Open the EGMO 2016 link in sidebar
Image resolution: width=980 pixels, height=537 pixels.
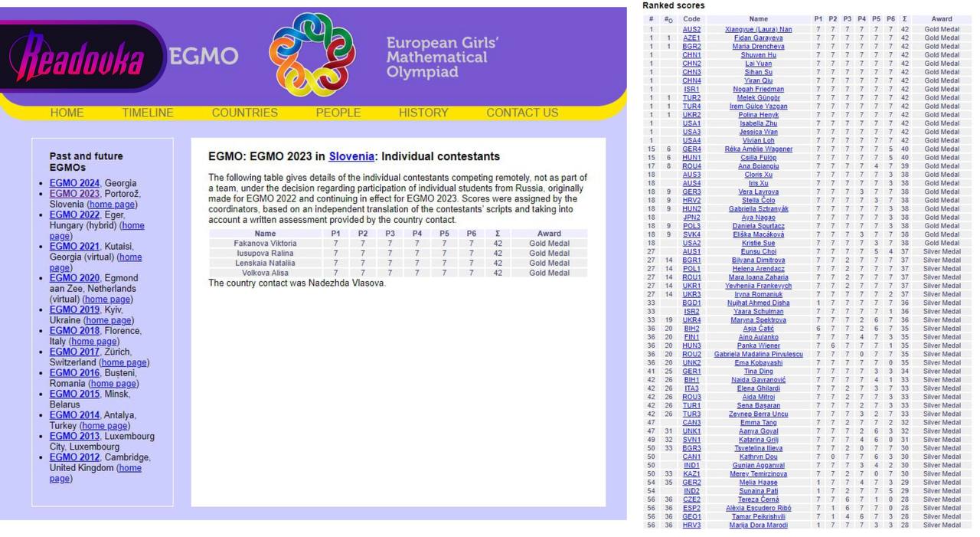(x=74, y=373)
